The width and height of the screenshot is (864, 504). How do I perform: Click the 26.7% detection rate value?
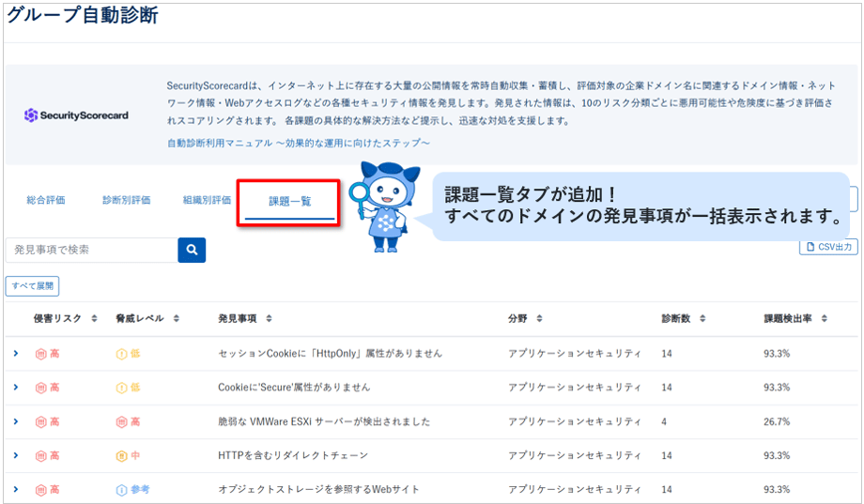pyautogui.click(x=777, y=421)
